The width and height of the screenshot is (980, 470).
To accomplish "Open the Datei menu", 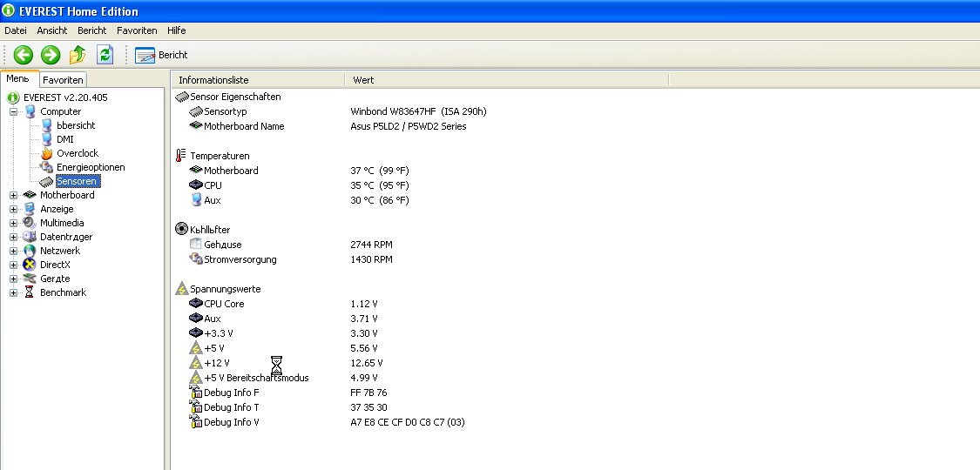I will (x=16, y=30).
